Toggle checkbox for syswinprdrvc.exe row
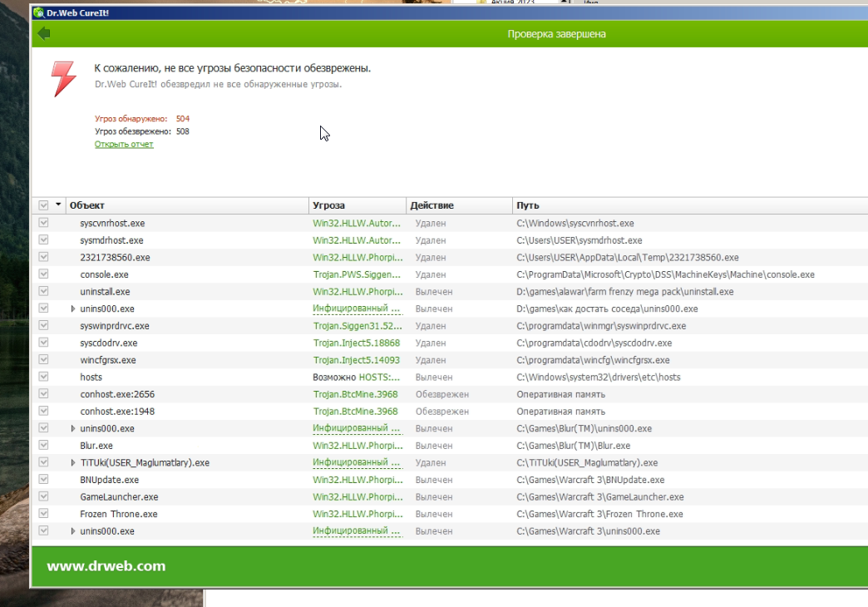The image size is (868, 607). tap(43, 326)
